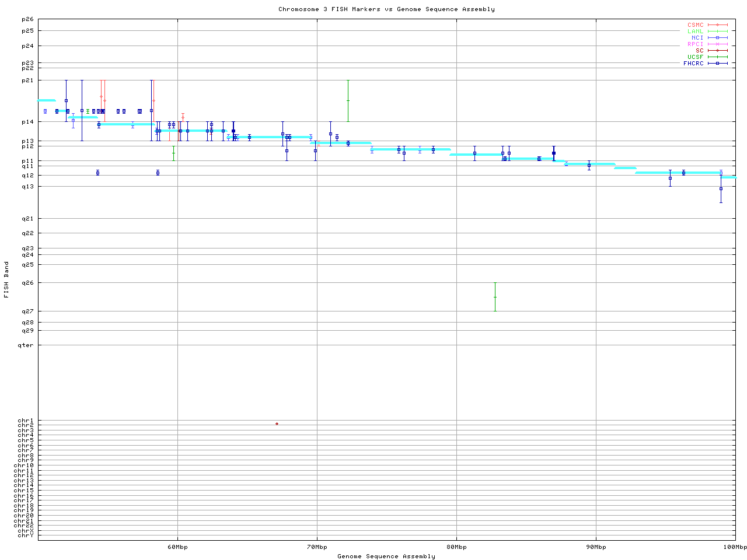Click the black marker at q13 near 100Mbp

(721, 188)
